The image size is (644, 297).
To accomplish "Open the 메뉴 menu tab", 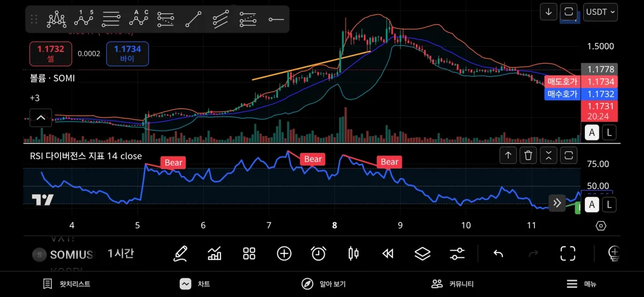I will click(x=581, y=284).
